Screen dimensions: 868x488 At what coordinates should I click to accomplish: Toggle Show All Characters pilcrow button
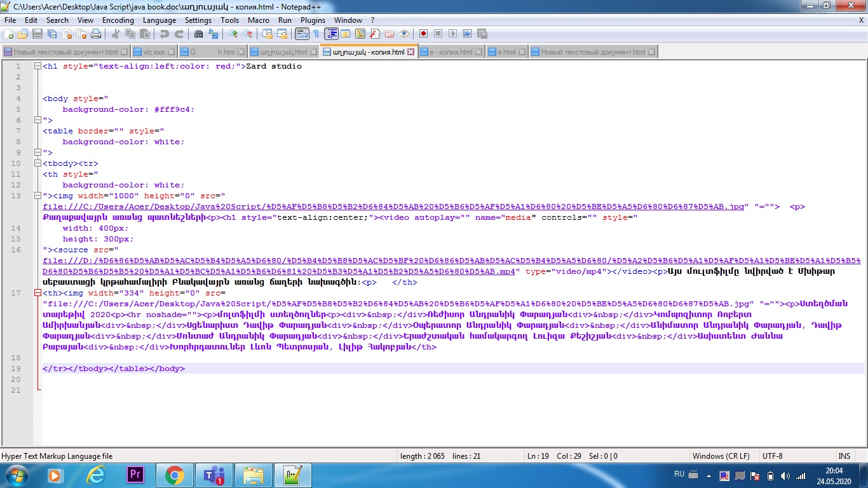315,34
